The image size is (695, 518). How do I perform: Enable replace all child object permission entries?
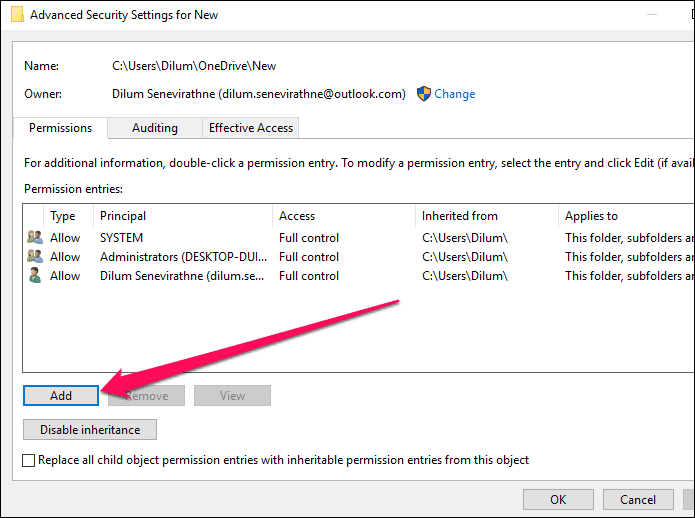click(x=28, y=460)
